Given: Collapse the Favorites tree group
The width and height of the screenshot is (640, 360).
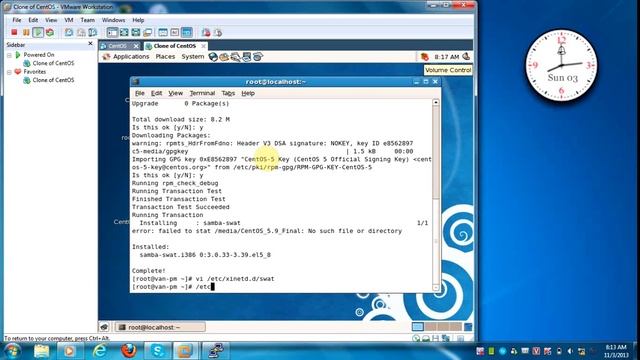Looking at the screenshot, I should pyautogui.click(x=9, y=72).
